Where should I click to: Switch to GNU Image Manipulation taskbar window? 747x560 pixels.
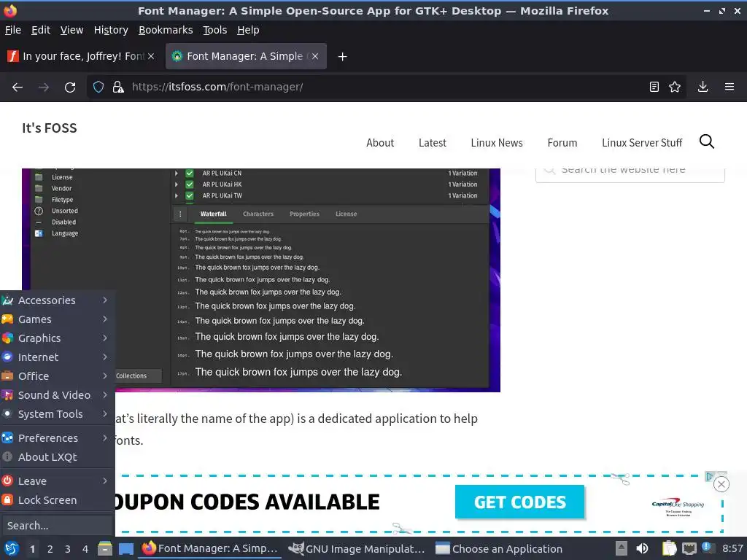point(356,548)
